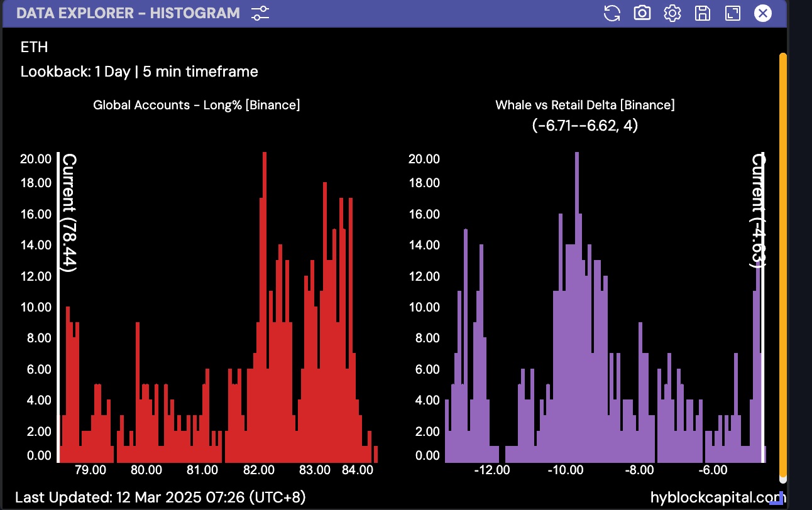Close the Data Explorer panel
The width and height of the screenshot is (812, 510).
(762, 13)
